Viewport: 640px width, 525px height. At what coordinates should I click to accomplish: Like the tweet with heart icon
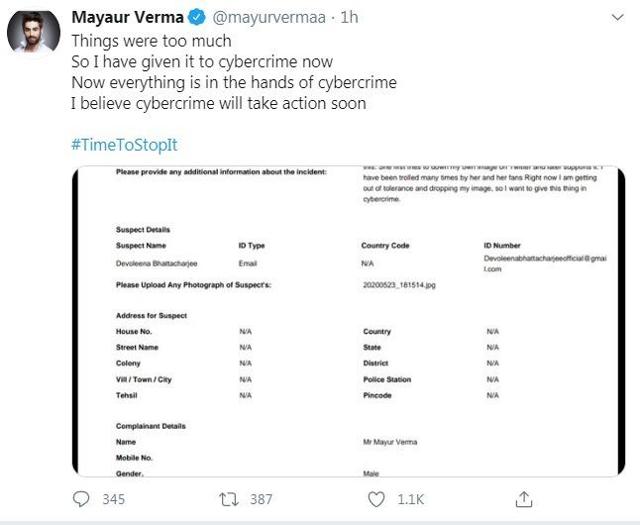376,499
